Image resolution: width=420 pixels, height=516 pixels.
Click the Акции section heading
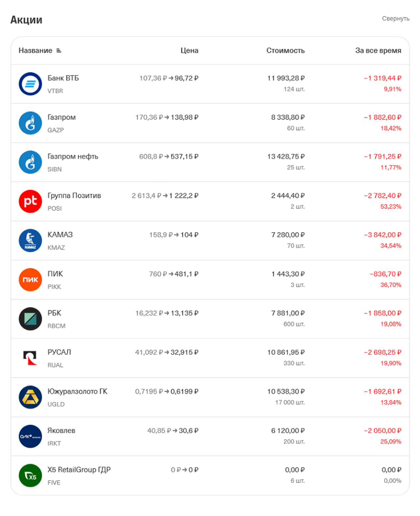(26, 20)
